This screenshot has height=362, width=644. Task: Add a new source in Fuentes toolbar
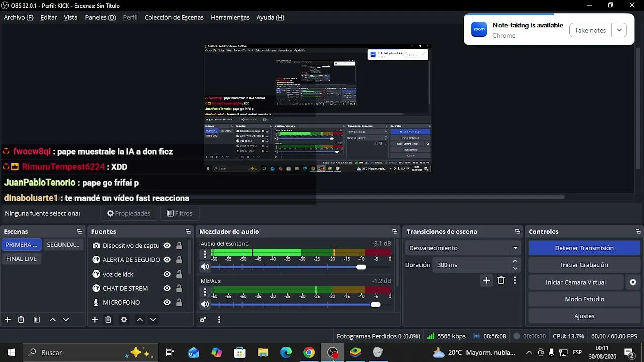click(95, 320)
